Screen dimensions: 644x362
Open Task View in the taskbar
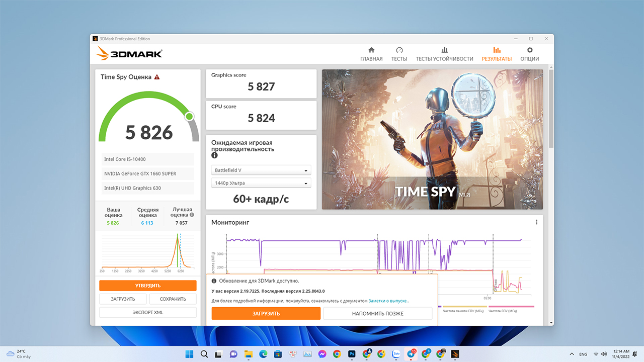pyautogui.click(x=218, y=354)
